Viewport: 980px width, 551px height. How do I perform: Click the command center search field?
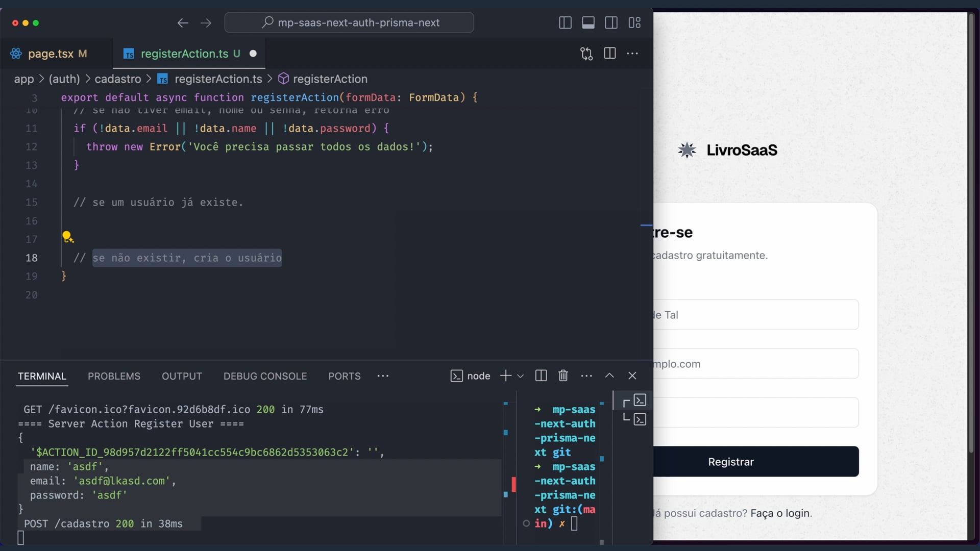pos(349,22)
